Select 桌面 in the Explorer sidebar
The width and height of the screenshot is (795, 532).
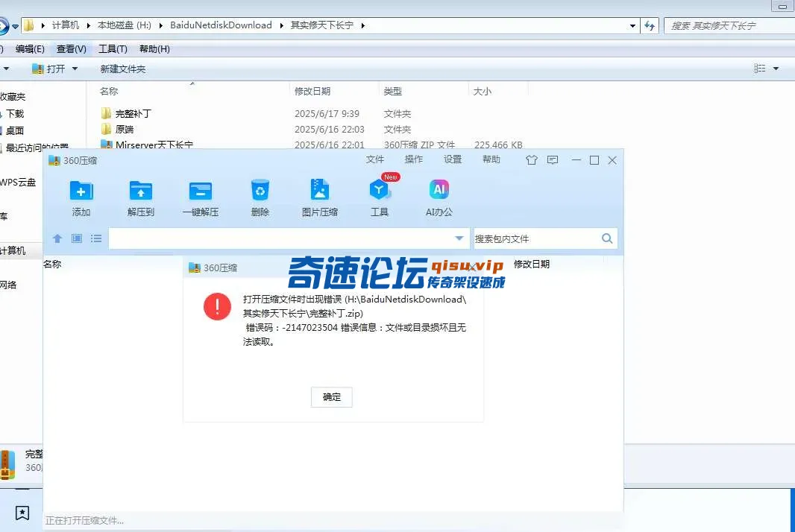[x=15, y=130]
